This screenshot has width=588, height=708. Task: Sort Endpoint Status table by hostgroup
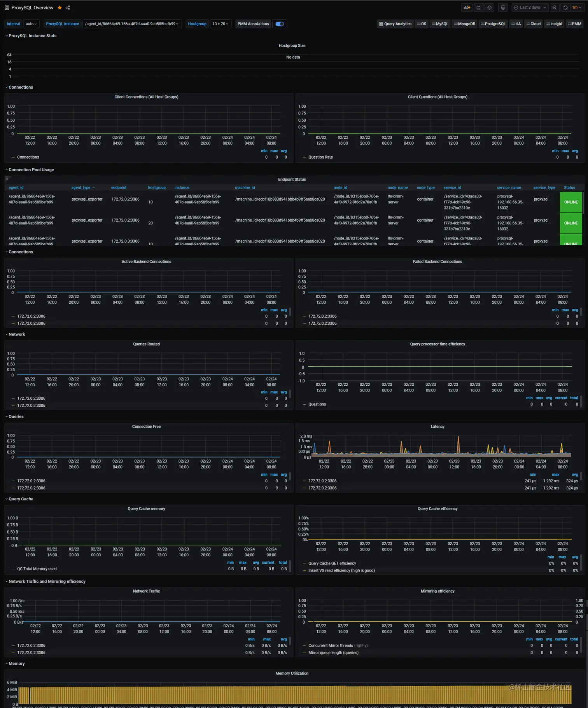click(157, 187)
